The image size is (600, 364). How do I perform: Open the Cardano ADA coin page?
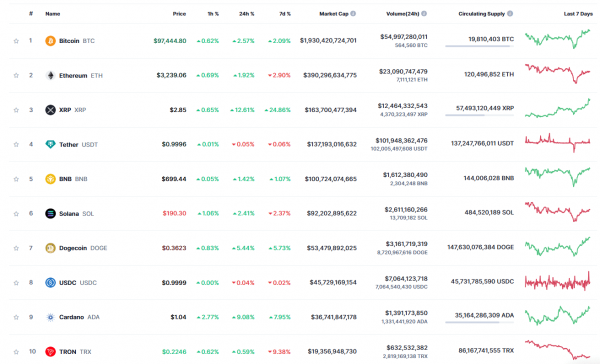point(79,317)
